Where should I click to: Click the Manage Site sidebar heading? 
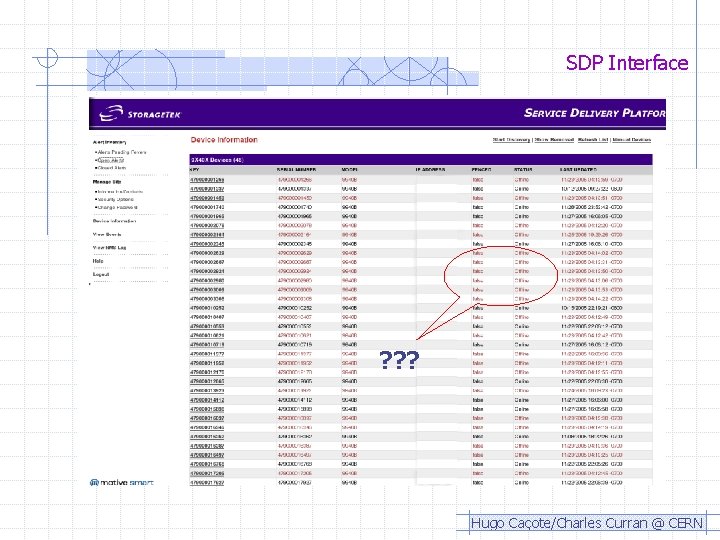coord(107,182)
